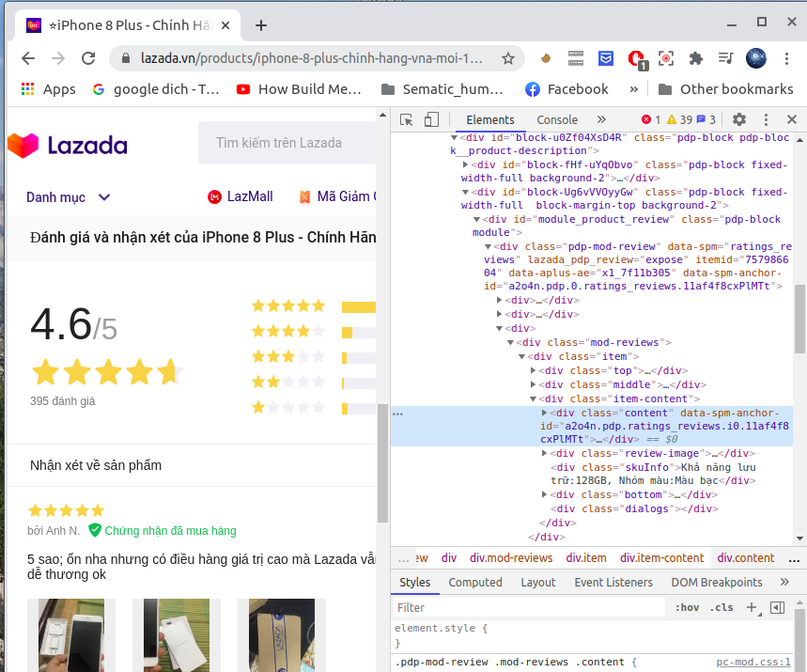Open the Styles tab

pos(415,583)
